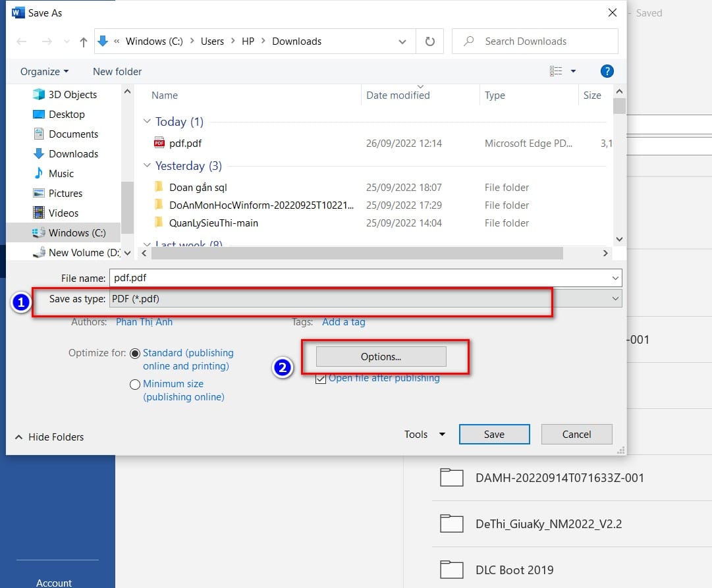Click author Phan Thị Anh
712x588 pixels.
(x=144, y=322)
